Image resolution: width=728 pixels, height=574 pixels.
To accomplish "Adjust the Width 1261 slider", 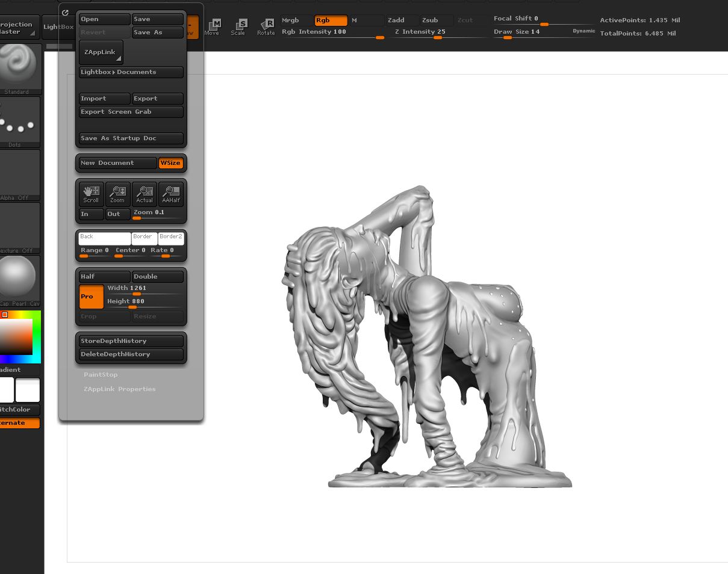I will point(145,289).
